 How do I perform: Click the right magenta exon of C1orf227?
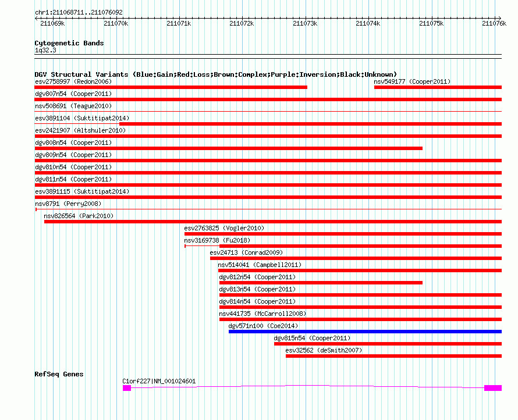[493, 388]
